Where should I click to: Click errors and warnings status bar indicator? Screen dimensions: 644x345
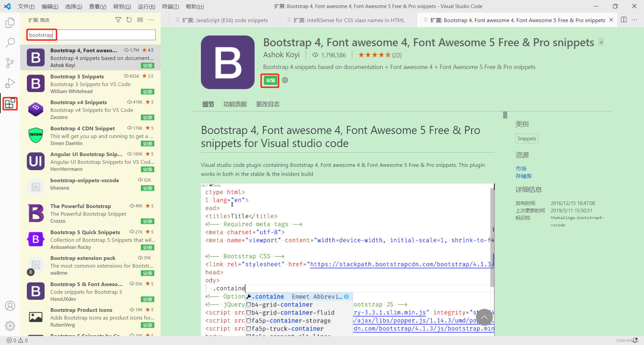pyautogui.click(x=17, y=340)
